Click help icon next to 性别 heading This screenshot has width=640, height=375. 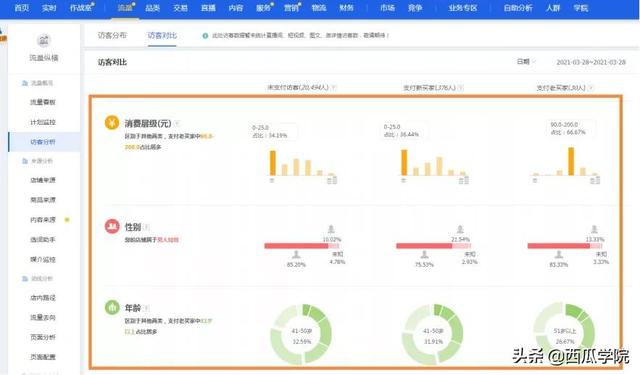[147, 227]
